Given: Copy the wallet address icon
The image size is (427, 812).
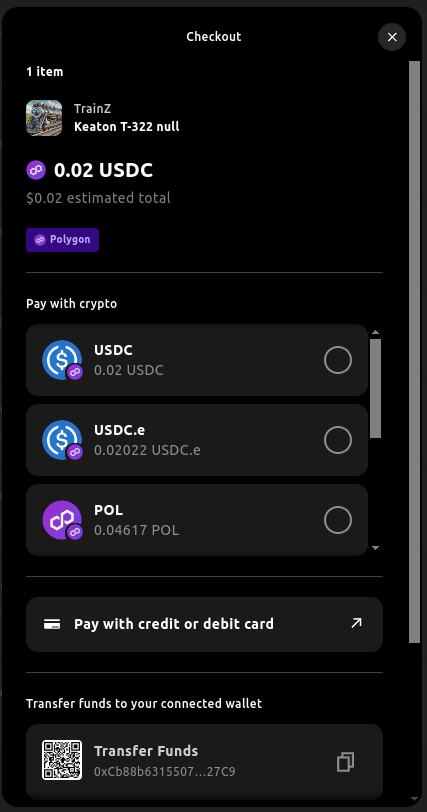Looking at the screenshot, I should 345,762.
